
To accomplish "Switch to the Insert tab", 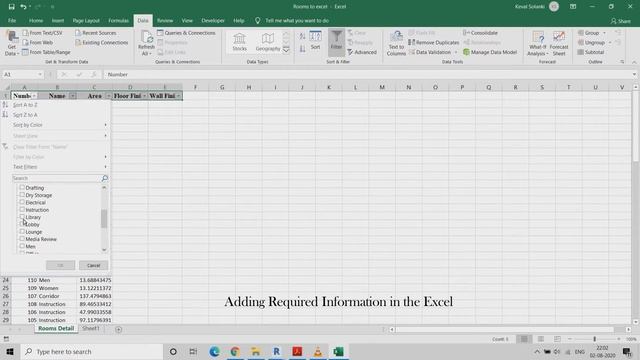I will point(58,20).
